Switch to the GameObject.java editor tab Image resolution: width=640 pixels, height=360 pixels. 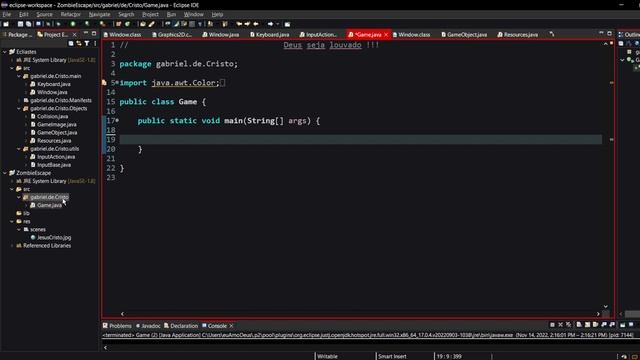[464, 35]
